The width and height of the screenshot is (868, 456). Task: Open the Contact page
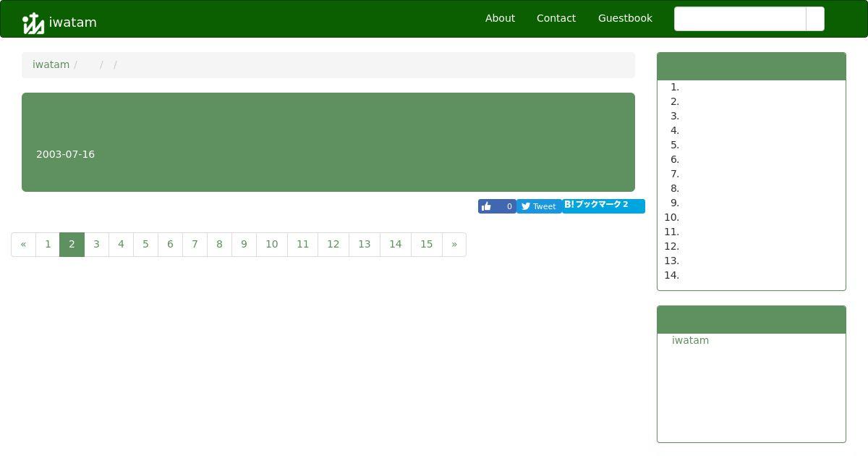click(556, 18)
